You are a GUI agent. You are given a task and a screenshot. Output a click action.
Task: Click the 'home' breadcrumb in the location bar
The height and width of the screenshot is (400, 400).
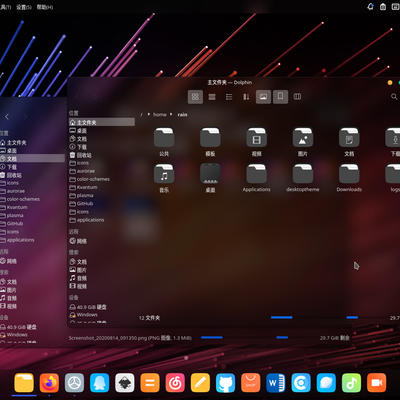tap(160, 114)
